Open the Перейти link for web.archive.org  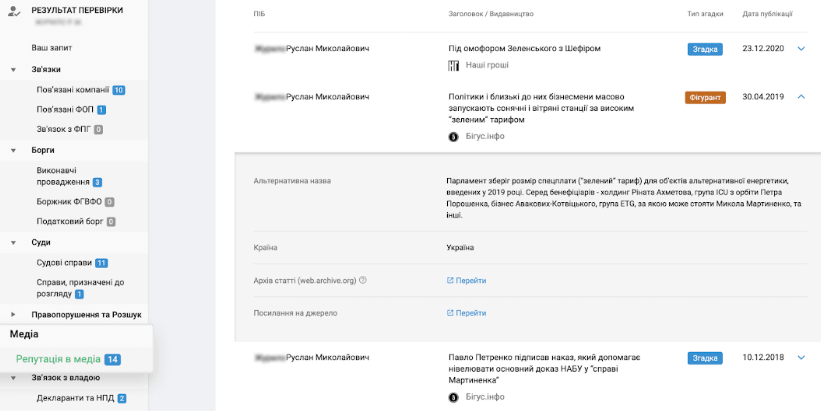pos(467,280)
